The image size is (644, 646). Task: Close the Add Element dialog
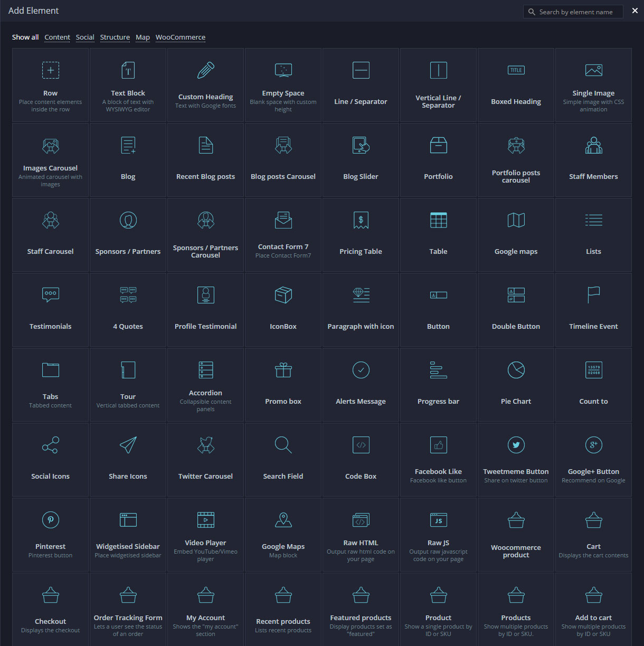[635, 11]
